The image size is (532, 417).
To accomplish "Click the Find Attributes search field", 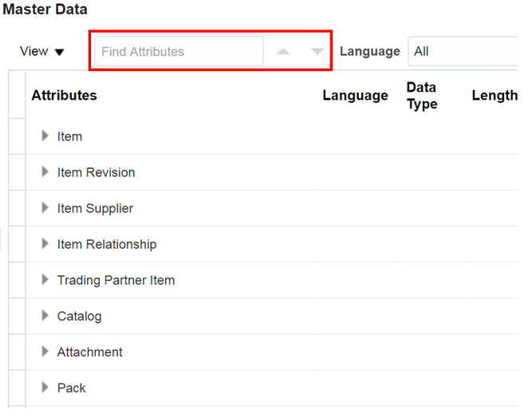I will (179, 52).
